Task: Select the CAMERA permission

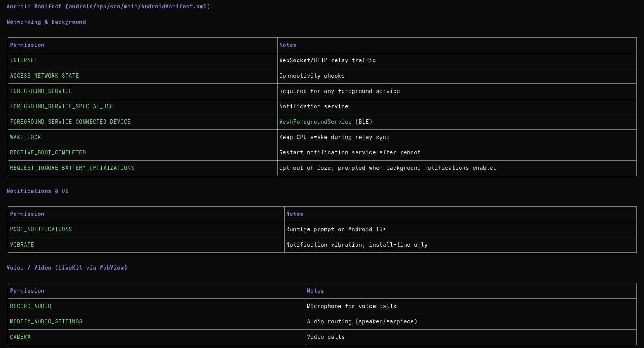Action: coord(20,337)
